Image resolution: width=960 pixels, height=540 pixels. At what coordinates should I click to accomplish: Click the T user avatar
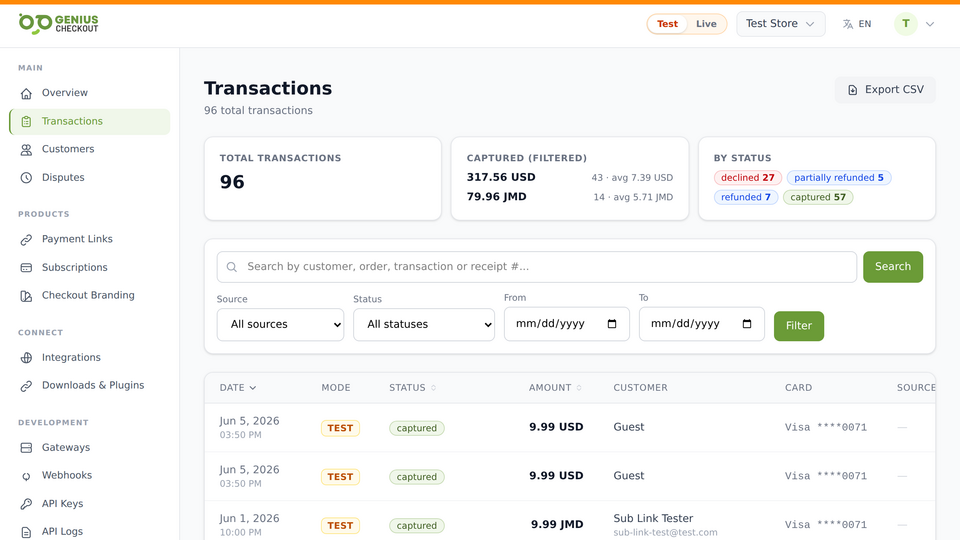point(906,24)
